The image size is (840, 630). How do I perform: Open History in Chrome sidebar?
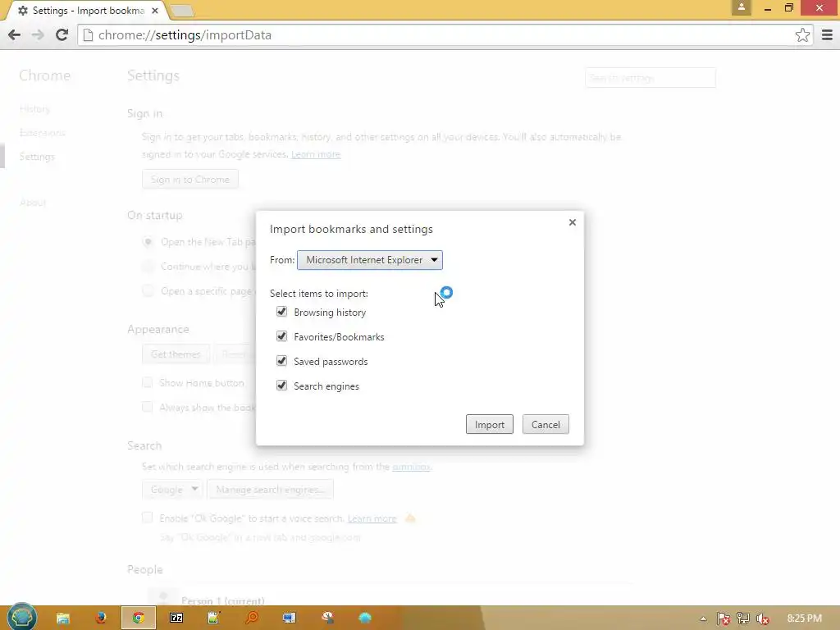pyautogui.click(x=34, y=109)
